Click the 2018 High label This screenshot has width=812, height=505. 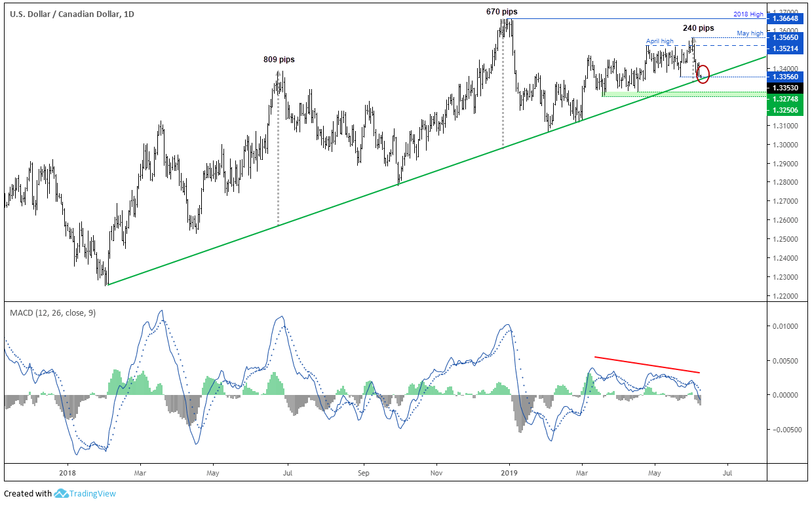pyautogui.click(x=748, y=14)
